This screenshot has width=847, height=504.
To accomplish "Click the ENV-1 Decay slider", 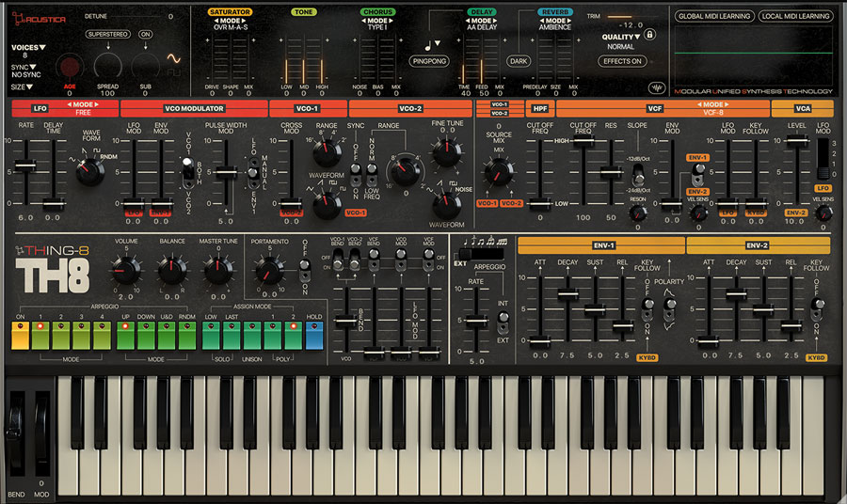I will tap(567, 294).
